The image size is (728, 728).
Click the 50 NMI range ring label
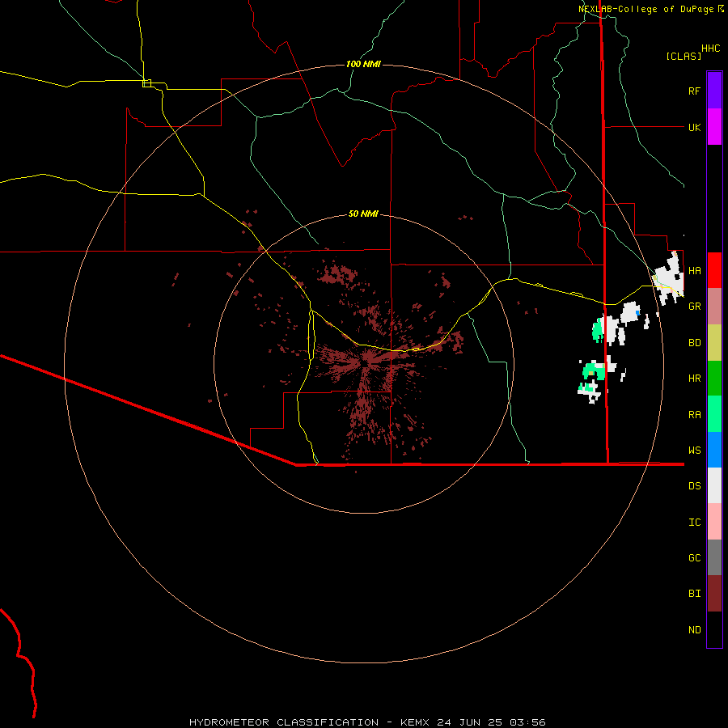tap(363, 214)
